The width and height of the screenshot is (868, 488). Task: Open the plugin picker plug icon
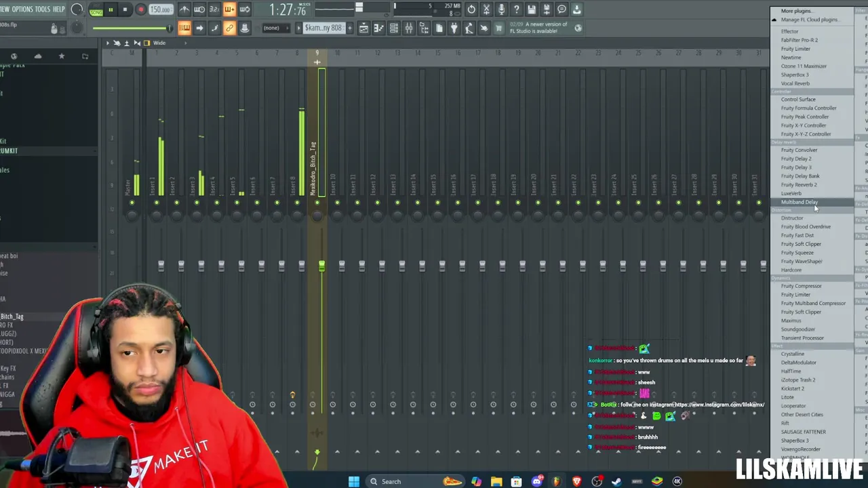(x=454, y=28)
